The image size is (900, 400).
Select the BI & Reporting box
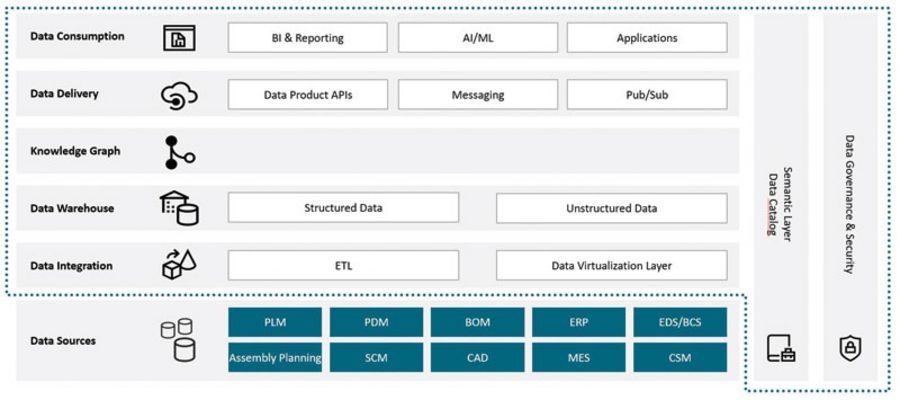(307, 38)
